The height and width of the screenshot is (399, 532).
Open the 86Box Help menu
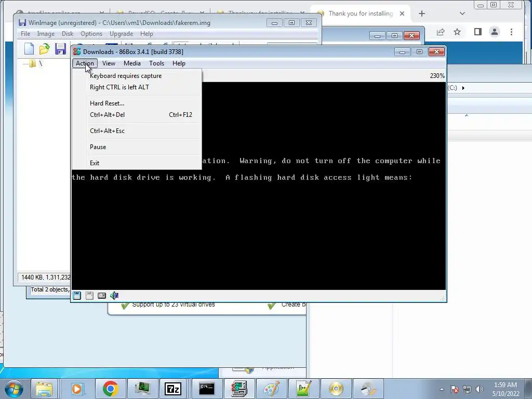[x=179, y=63]
